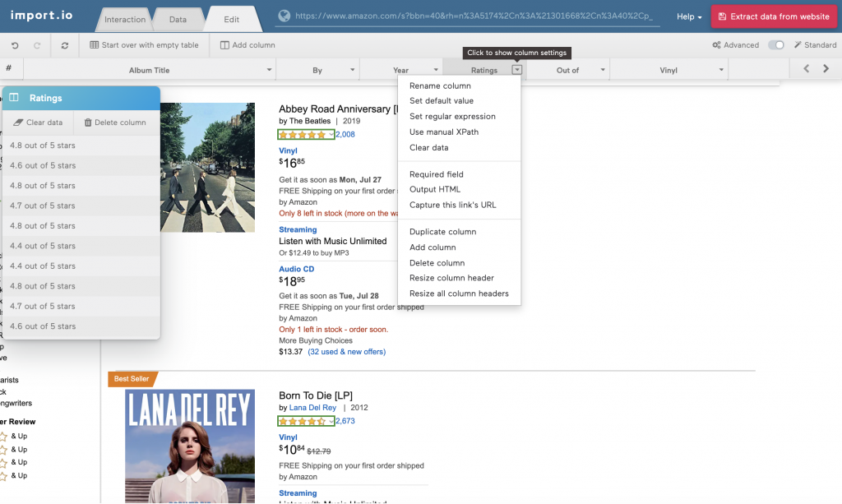Expand the Help menu
The width and height of the screenshot is (842, 504).
point(688,16)
